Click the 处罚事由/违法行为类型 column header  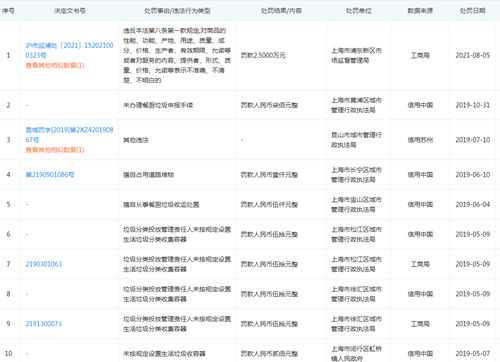(x=177, y=11)
